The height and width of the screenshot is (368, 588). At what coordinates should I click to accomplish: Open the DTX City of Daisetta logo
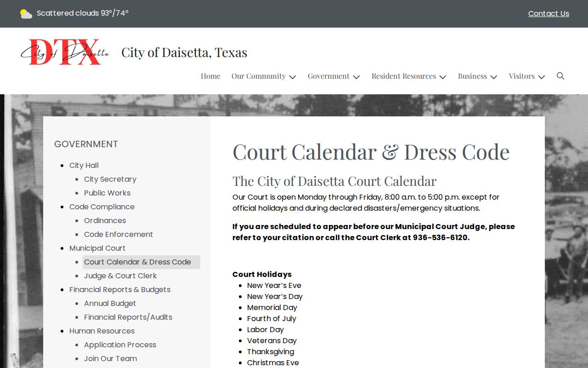coord(65,52)
